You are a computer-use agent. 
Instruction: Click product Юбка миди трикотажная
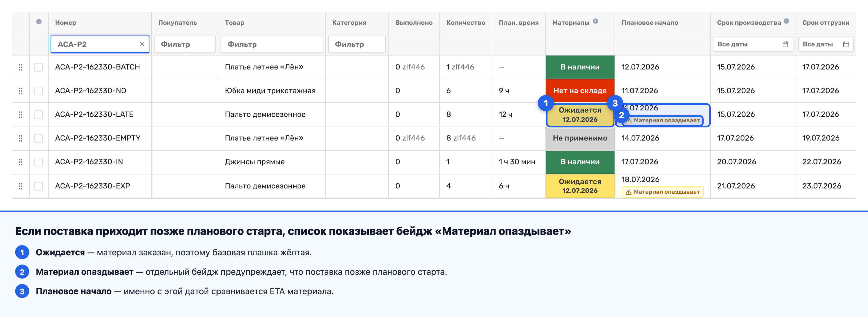(x=270, y=90)
